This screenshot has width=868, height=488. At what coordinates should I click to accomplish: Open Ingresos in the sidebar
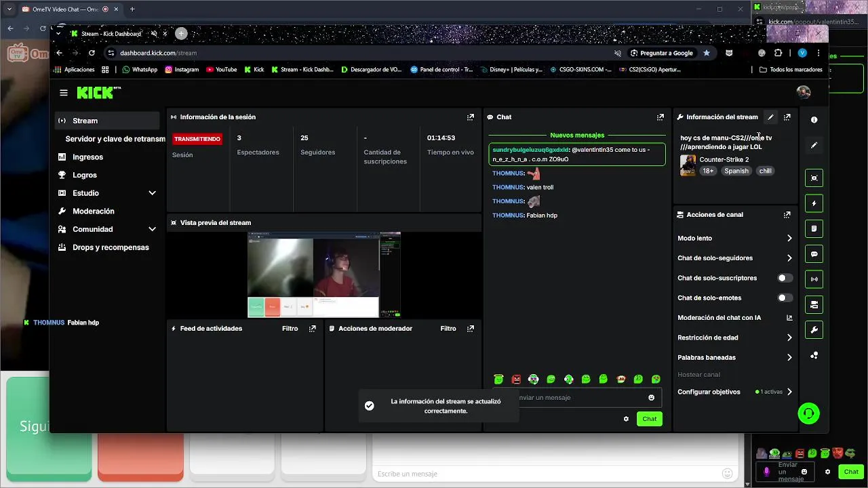[x=108, y=157]
